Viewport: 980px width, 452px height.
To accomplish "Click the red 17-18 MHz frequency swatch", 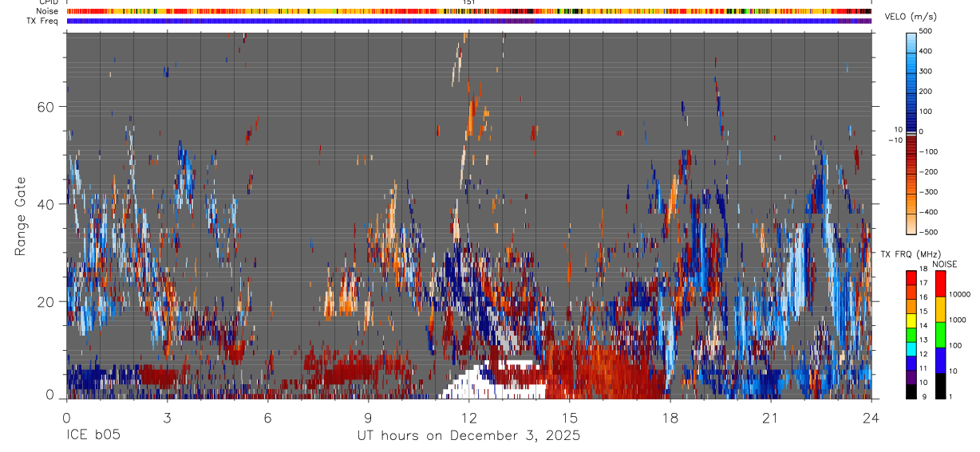I will tap(911, 277).
